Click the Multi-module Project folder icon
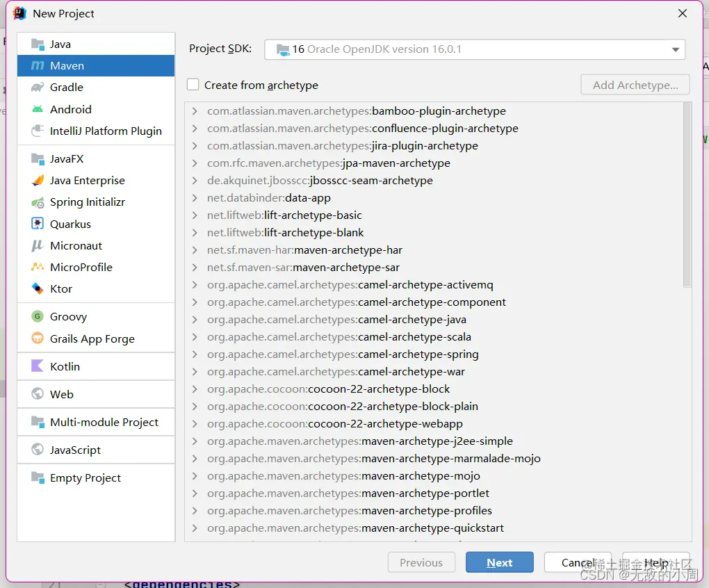This screenshot has height=588, width=709. coord(38,422)
